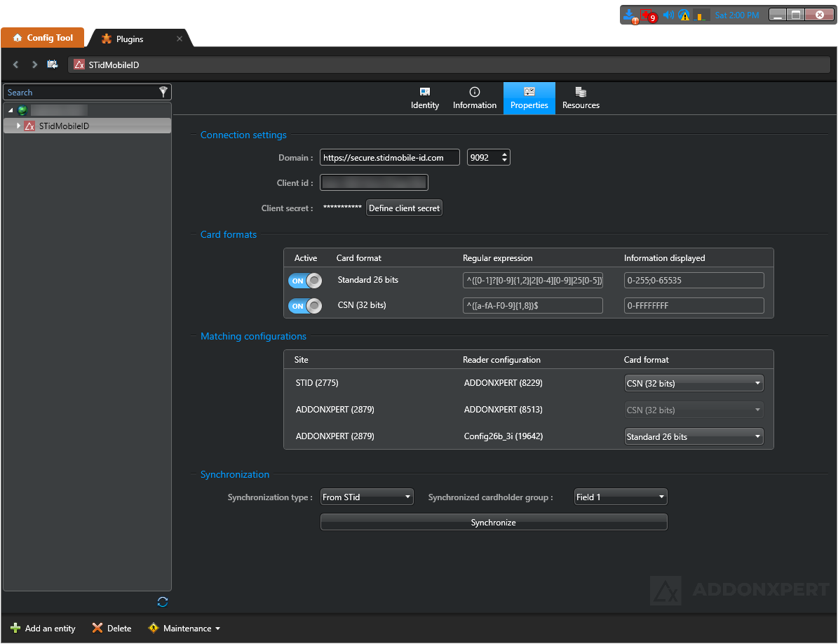Click the Synchronize button

point(494,523)
